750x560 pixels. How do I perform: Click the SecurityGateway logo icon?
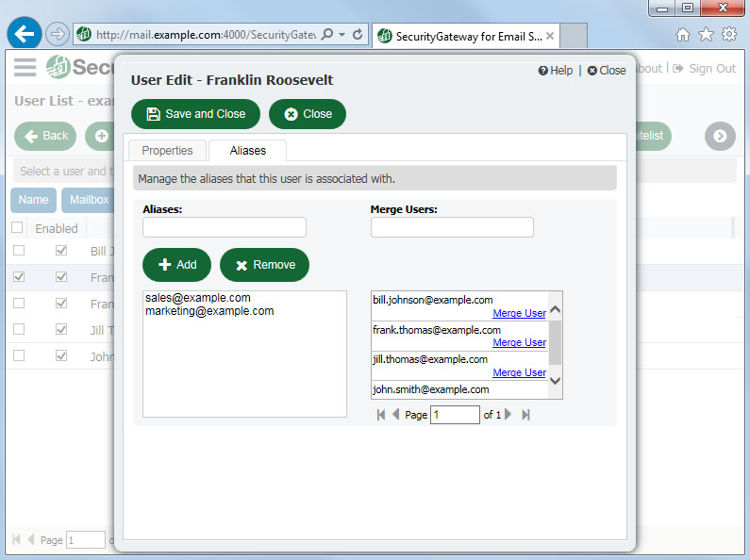[58, 67]
